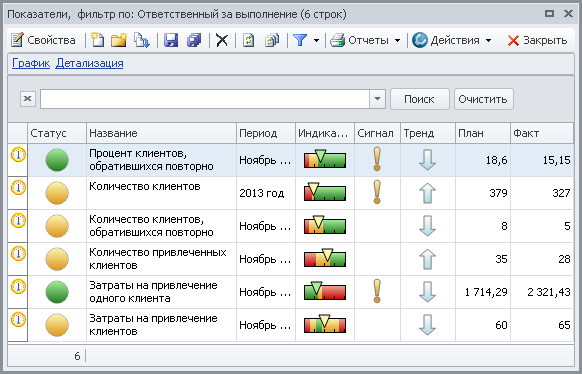Screen dimensions: 582x374
Task: Sort by the План column header
Action: coord(483,133)
